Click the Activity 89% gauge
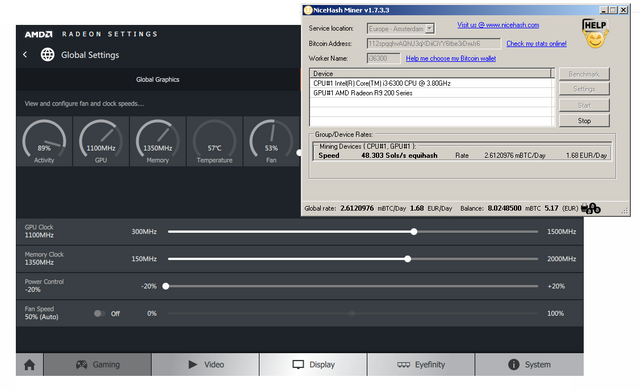 click(44, 141)
